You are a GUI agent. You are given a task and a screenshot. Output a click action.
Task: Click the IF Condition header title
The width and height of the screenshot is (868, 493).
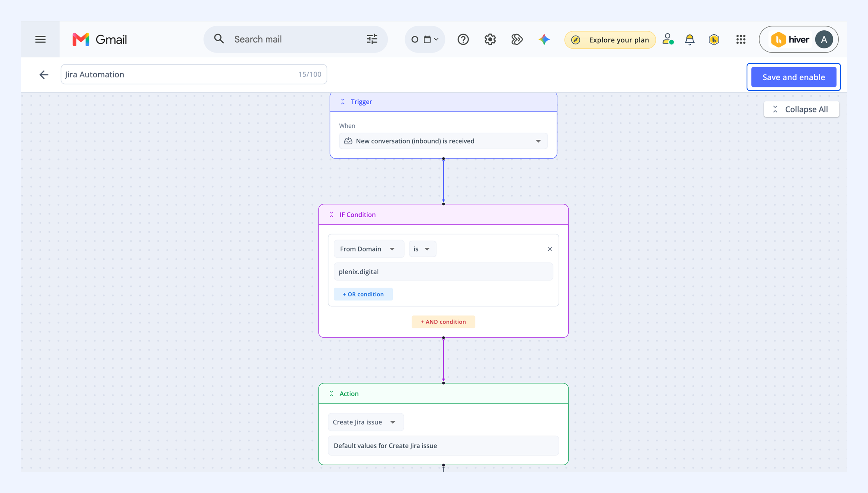[x=358, y=215]
